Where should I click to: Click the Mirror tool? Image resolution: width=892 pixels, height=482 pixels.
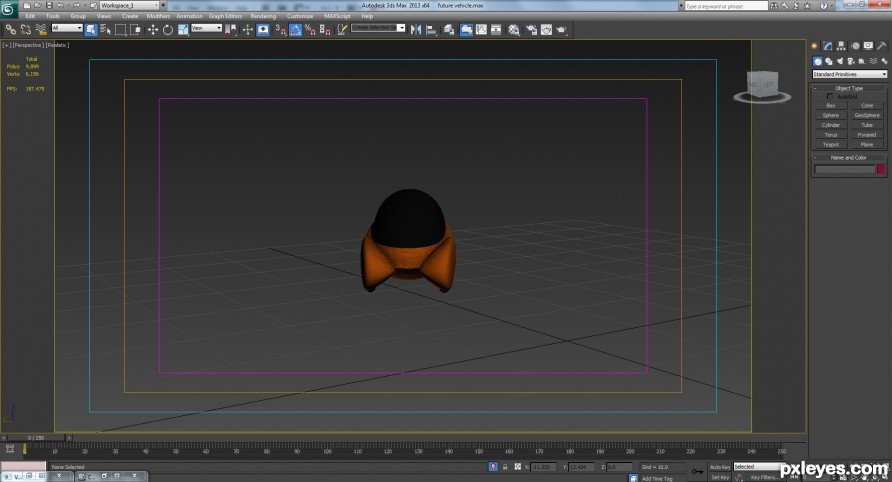tap(416, 30)
